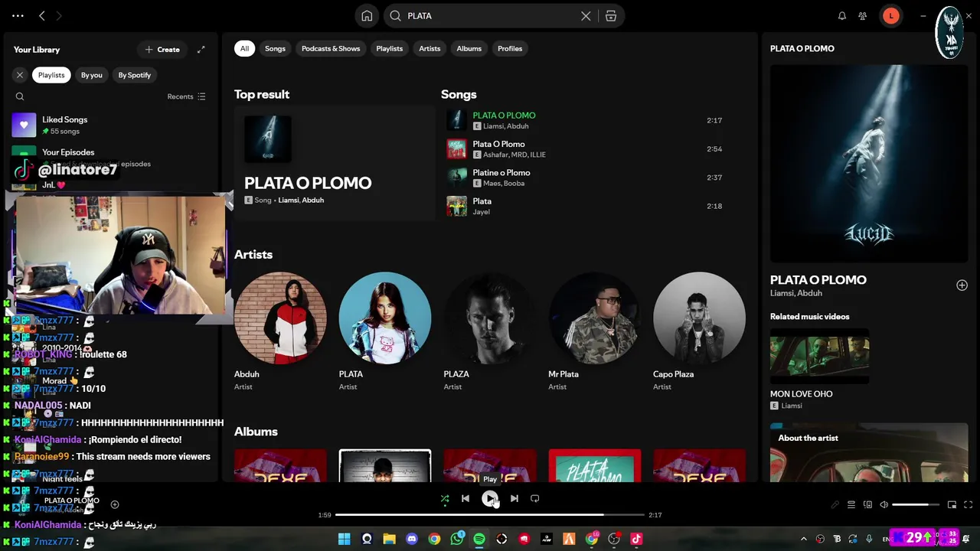The height and width of the screenshot is (551, 980).
Task: Open the play queue
Action: 851,505
